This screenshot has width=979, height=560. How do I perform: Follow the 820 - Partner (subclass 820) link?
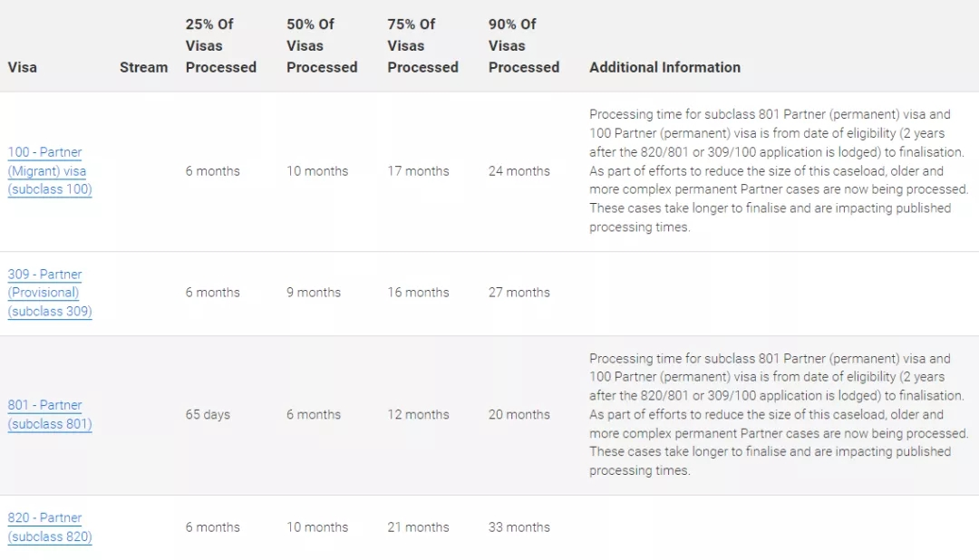[x=49, y=526]
